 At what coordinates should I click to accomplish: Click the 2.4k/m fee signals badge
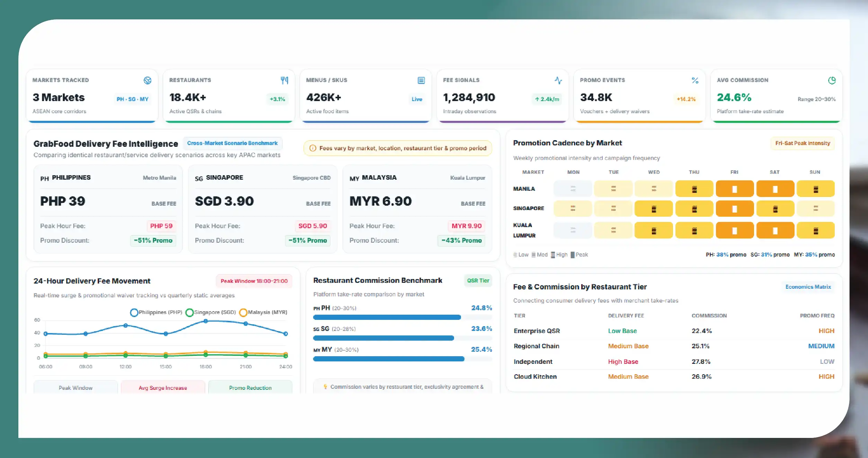[547, 99]
